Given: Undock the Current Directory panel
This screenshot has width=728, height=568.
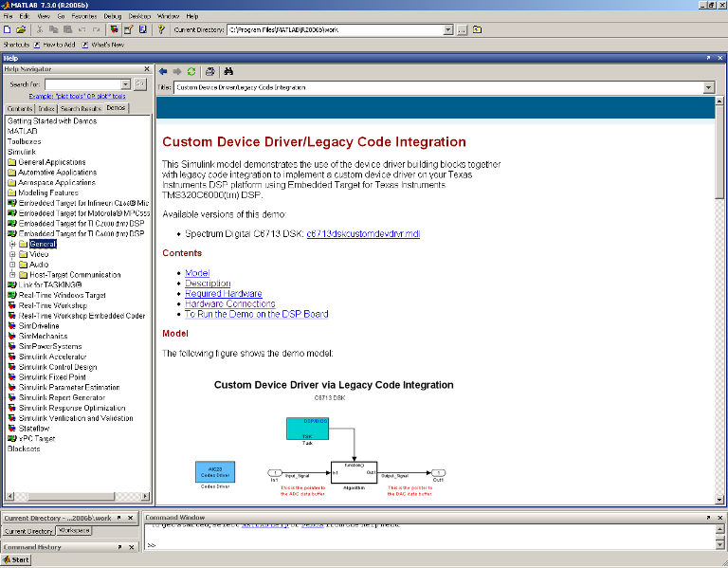Looking at the screenshot, I should tap(118, 518).
